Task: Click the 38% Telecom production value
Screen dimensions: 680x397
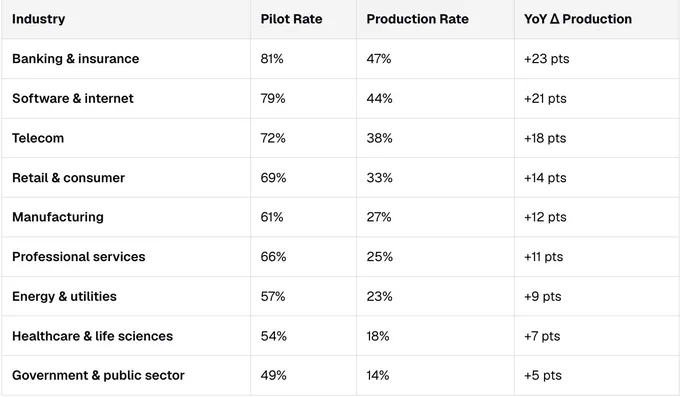Action: 379,138
